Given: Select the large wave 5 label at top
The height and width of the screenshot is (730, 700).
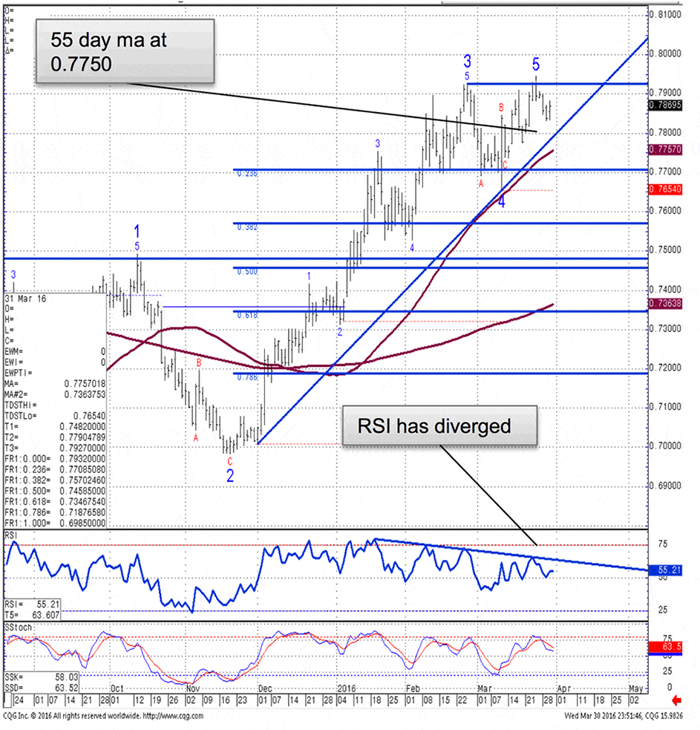Looking at the screenshot, I should (535, 65).
